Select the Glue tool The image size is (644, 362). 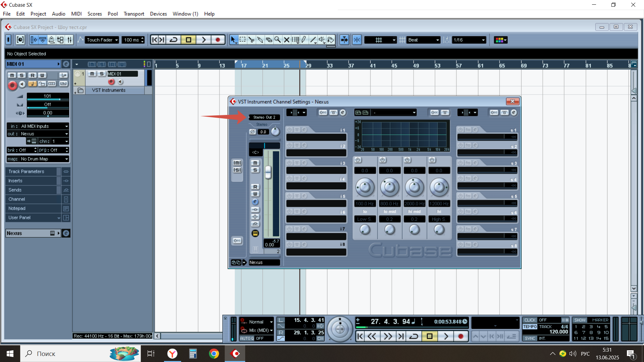(x=260, y=40)
